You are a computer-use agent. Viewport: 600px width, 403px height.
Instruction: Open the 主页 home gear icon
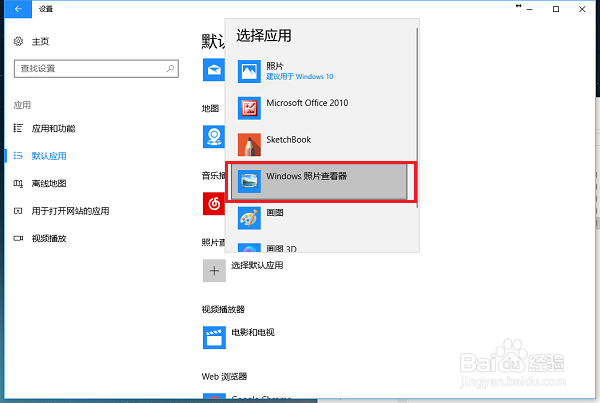pyautogui.click(x=18, y=41)
